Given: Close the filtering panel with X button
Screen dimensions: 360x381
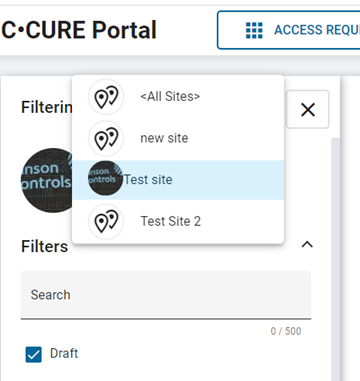Looking at the screenshot, I should click(308, 109).
